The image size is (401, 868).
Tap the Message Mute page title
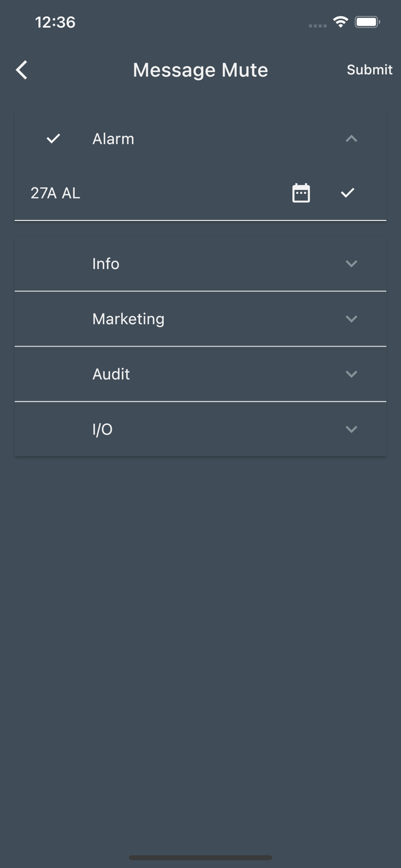click(x=200, y=70)
